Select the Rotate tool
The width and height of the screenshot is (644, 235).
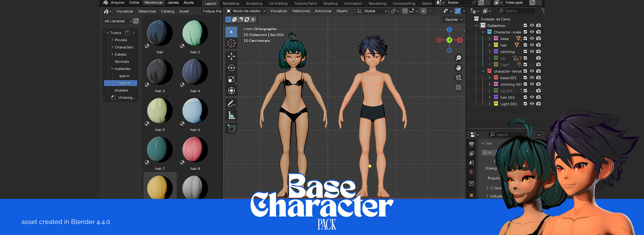(231, 68)
